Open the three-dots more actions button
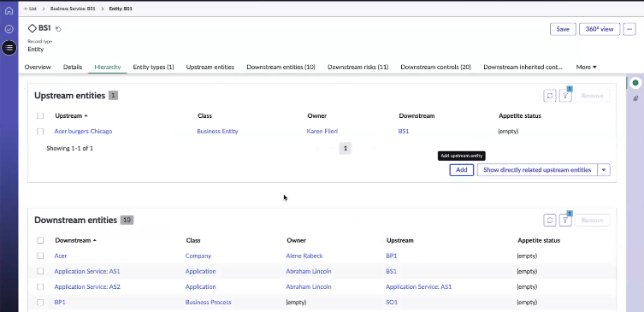Image resolution: width=644 pixels, height=312 pixels. point(629,29)
